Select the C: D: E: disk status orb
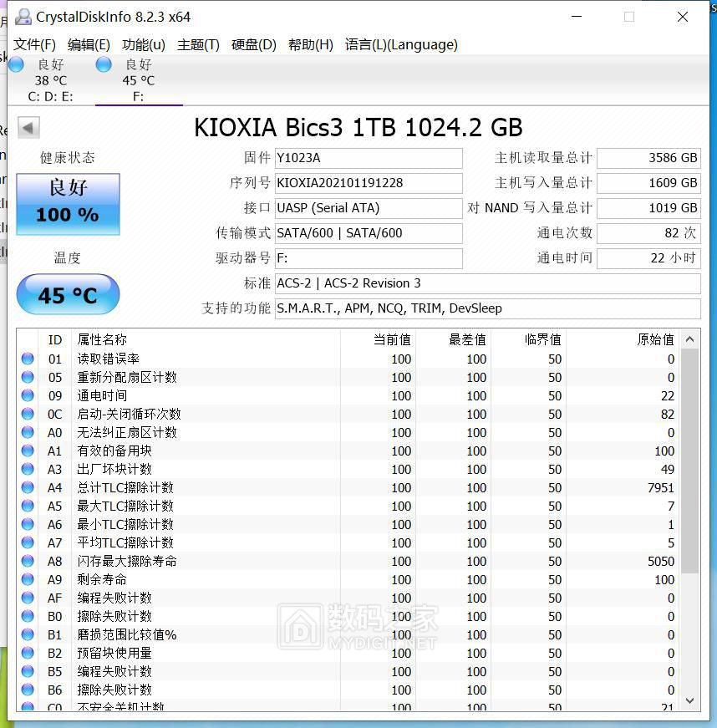Viewport: 717px width, 728px height. [x=16, y=64]
